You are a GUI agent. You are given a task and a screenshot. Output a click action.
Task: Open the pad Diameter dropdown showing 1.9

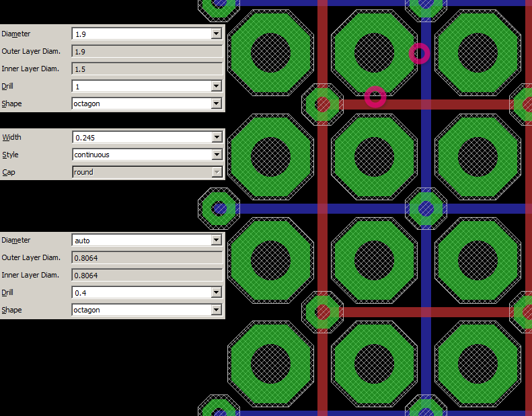coord(216,34)
